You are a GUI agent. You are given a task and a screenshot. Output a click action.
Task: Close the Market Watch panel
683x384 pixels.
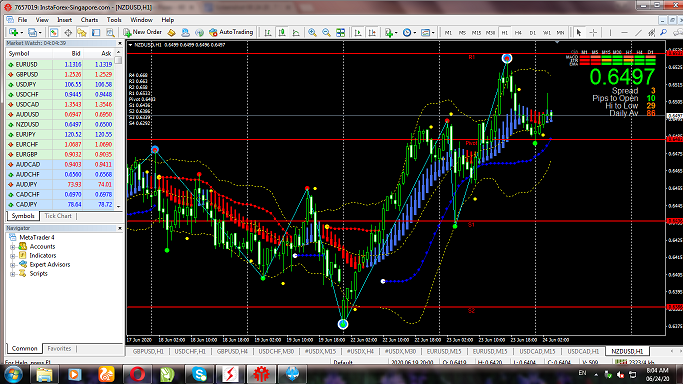click(120, 44)
